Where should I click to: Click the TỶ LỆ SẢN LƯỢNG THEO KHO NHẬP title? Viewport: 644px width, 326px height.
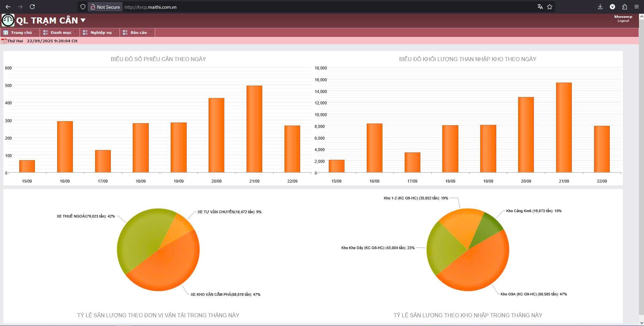click(x=468, y=315)
